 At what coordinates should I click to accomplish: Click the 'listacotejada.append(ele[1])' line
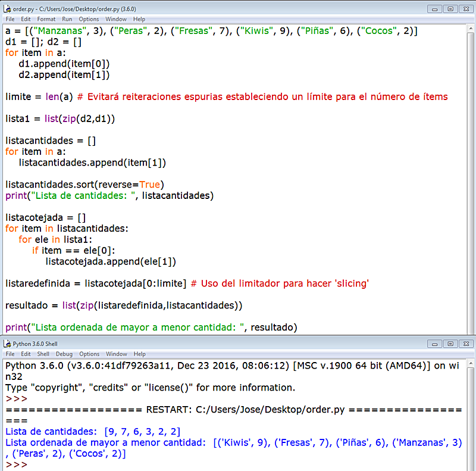click(111, 261)
